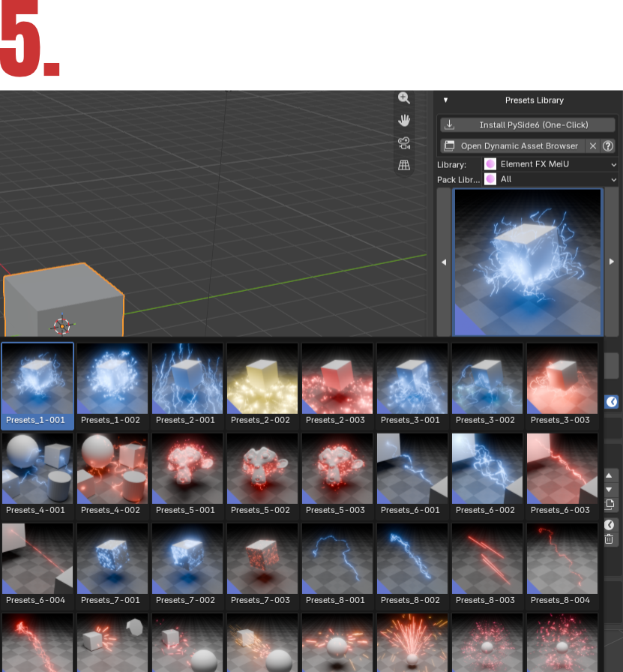Select the Presets_3-001 thumbnail
Viewport: 623px width, 672px height.
pyautogui.click(x=412, y=385)
